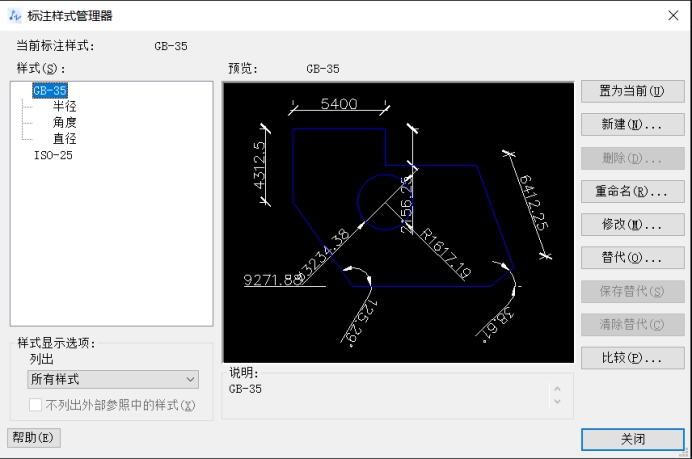Select the 半径 sub-style
Viewport: 692px width, 459px height.
click(65, 106)
